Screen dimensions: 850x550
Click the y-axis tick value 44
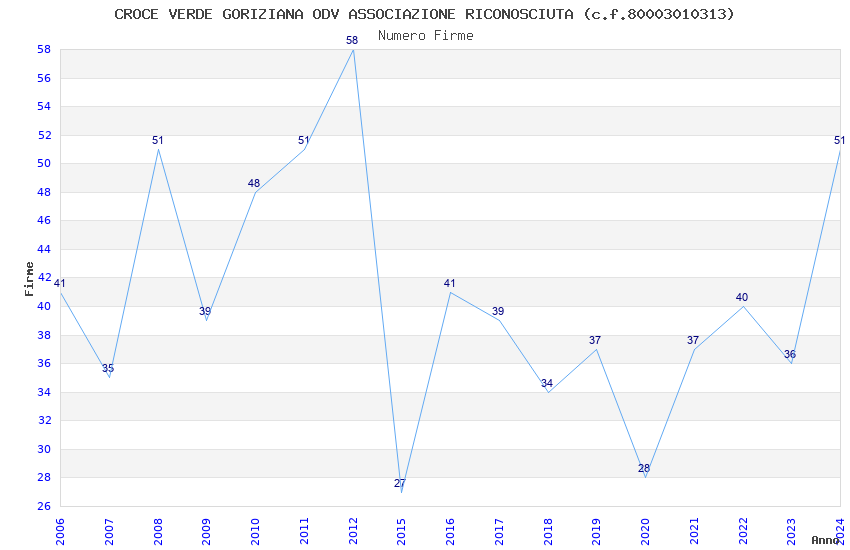44,249
